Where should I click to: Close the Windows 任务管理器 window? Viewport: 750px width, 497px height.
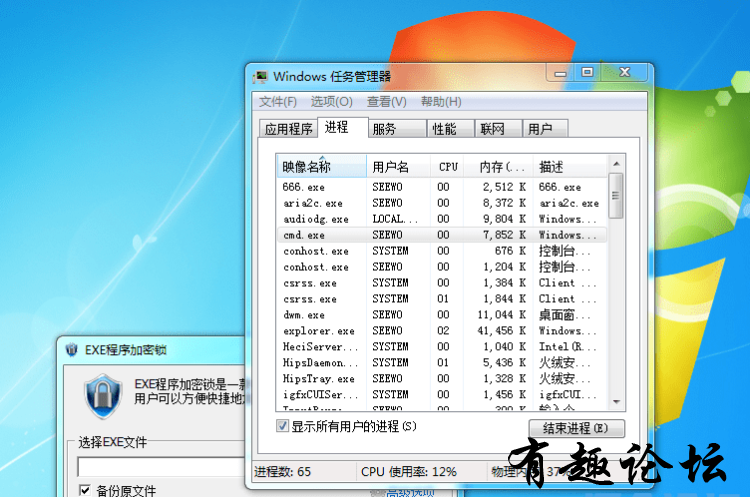coord(625,73)
